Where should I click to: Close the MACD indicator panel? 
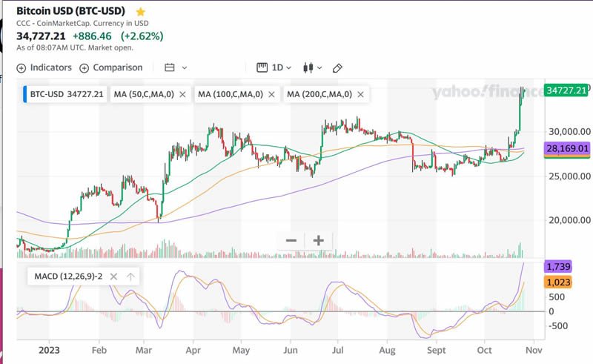click(x=113, y=277)
